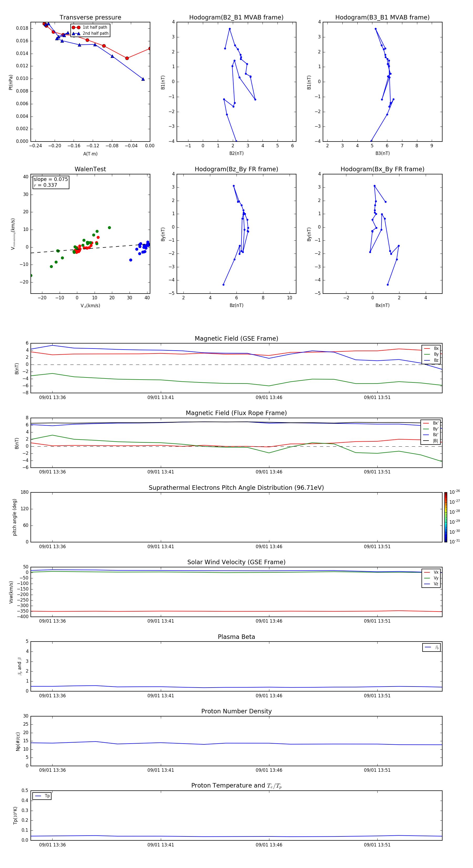Click the "Np(#/cc)" y-axis label
The width and height of the screenshot is (473, 868).
(18, 741)
